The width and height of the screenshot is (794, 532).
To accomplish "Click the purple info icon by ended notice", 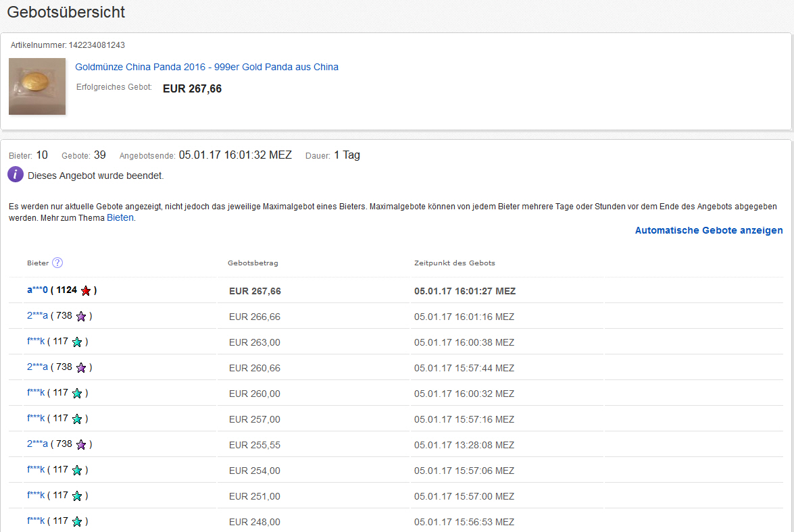I will (x=16, y=175).
